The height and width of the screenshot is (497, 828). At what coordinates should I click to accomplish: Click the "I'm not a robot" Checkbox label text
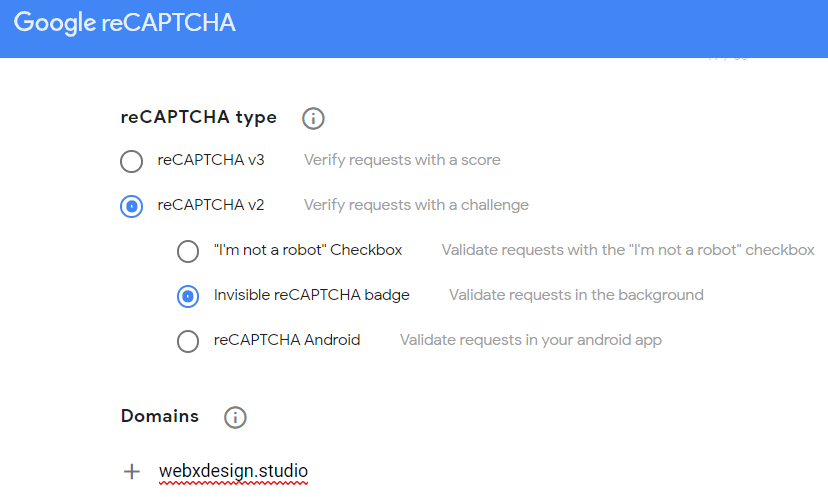click(308, 250)
